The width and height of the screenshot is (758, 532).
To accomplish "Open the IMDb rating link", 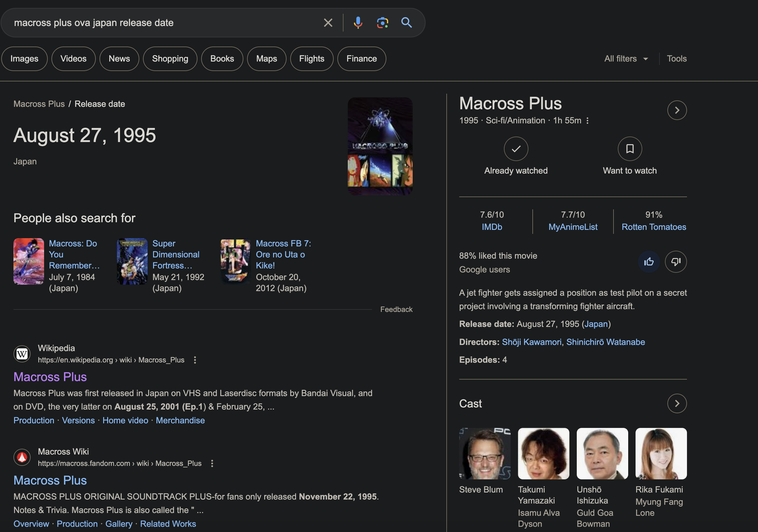I will click(x=492, y=227).
